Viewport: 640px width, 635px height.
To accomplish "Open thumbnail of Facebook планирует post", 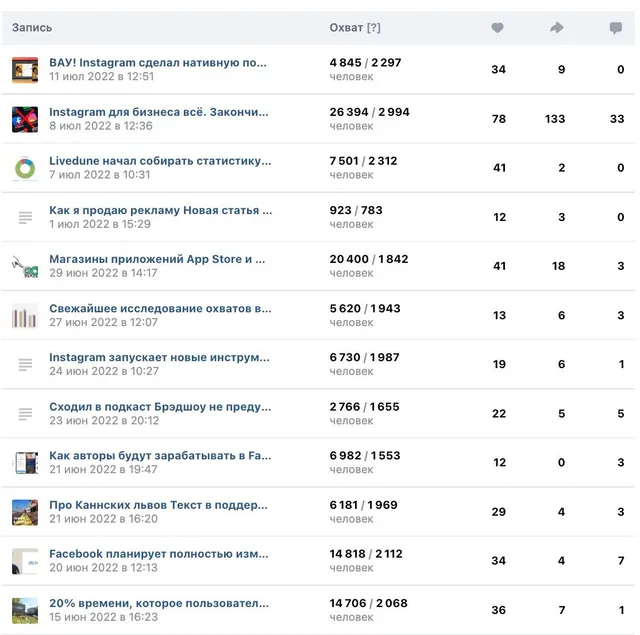I will 25,561.
